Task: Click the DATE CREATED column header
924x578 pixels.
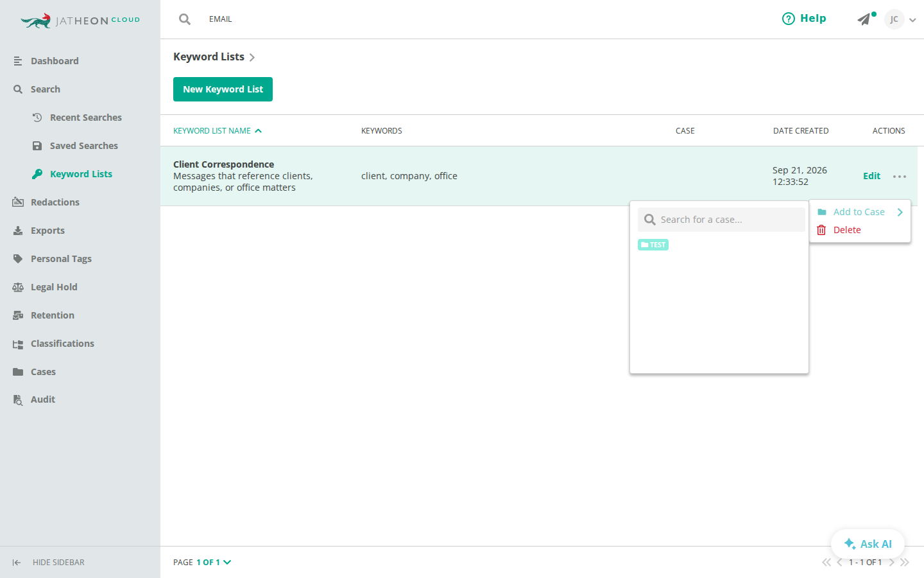Action: point(801,131)
